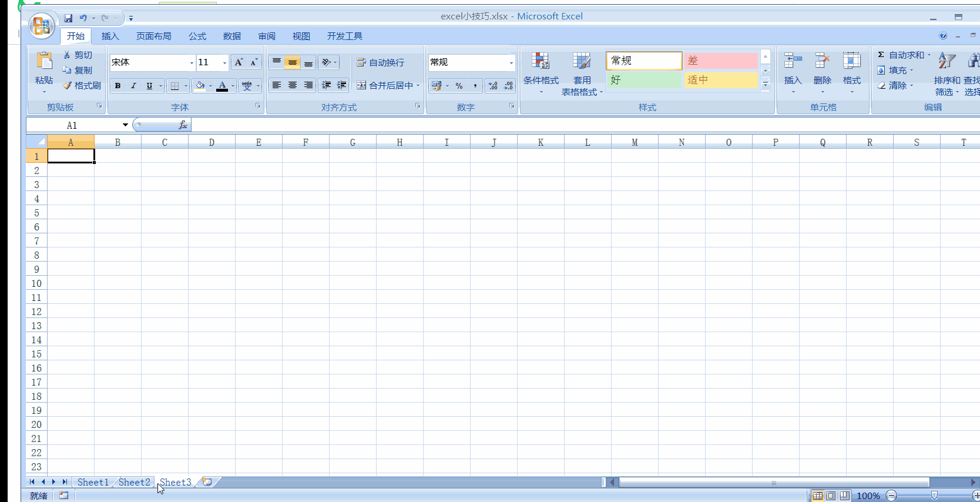Open Format as Table (套用表格格式)

coord(582,73)
